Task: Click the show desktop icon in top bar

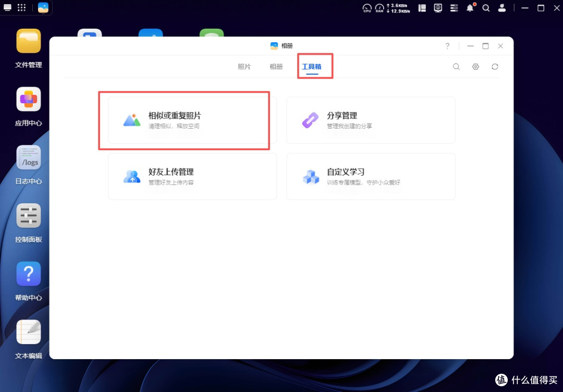Action: pyautogui.click(x=7, y=7)
